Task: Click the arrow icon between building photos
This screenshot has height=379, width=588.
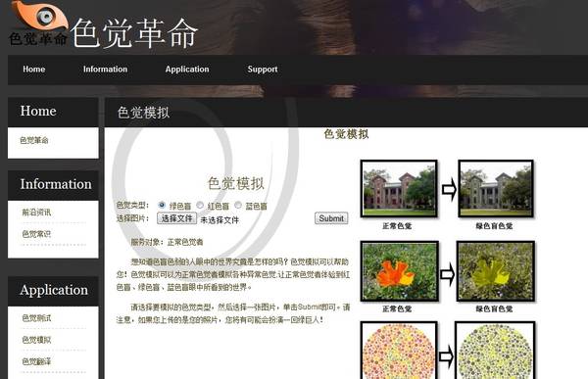Action: point(449,190)
